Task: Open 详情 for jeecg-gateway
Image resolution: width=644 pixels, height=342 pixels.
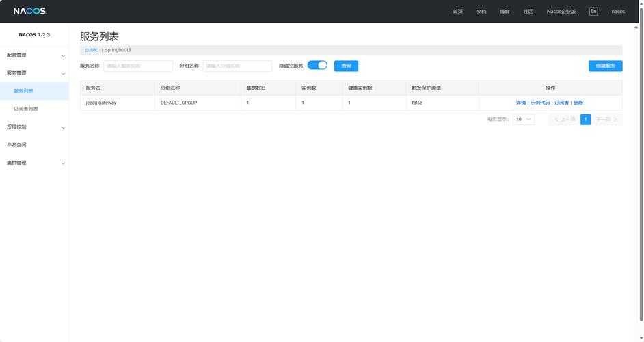Action: [521, 103]
